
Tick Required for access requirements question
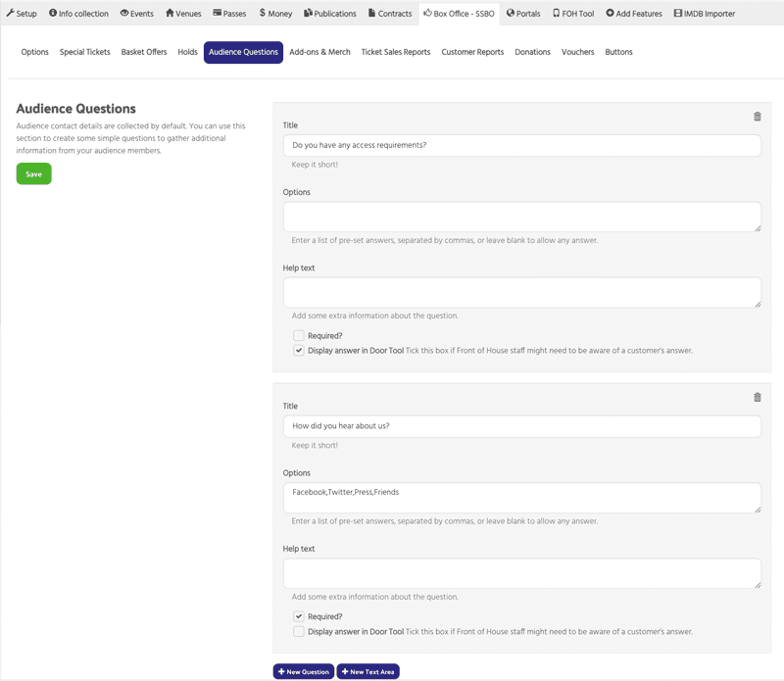coord(299,335)
